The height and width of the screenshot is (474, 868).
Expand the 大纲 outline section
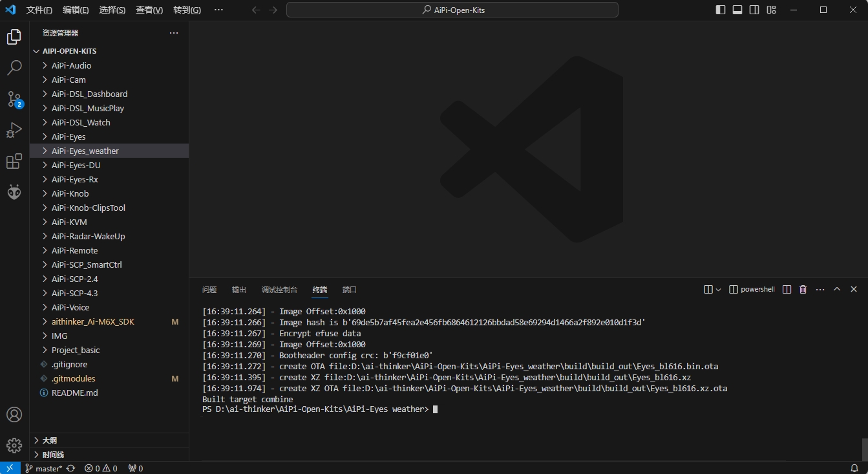click(109, 440)
